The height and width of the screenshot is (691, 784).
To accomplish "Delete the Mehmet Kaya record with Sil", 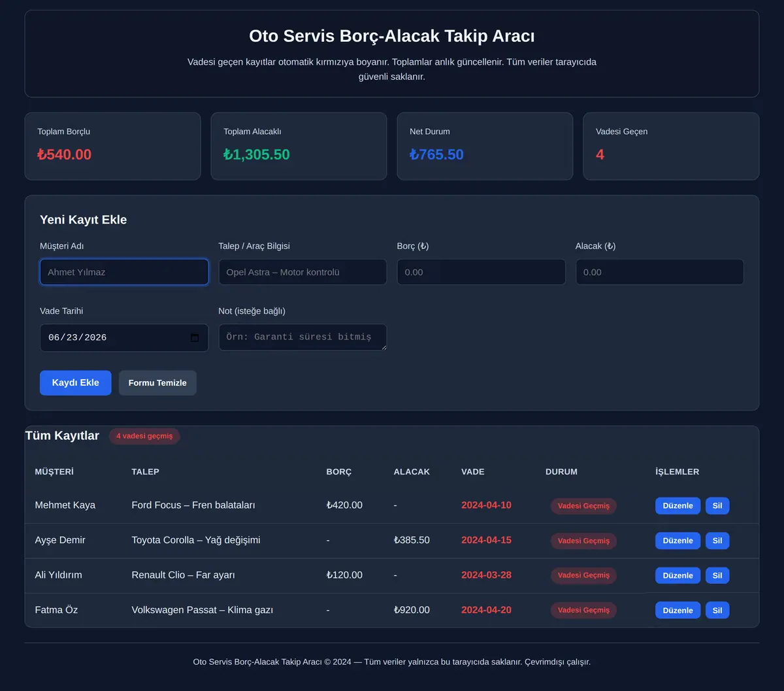I will click(717, 506).
